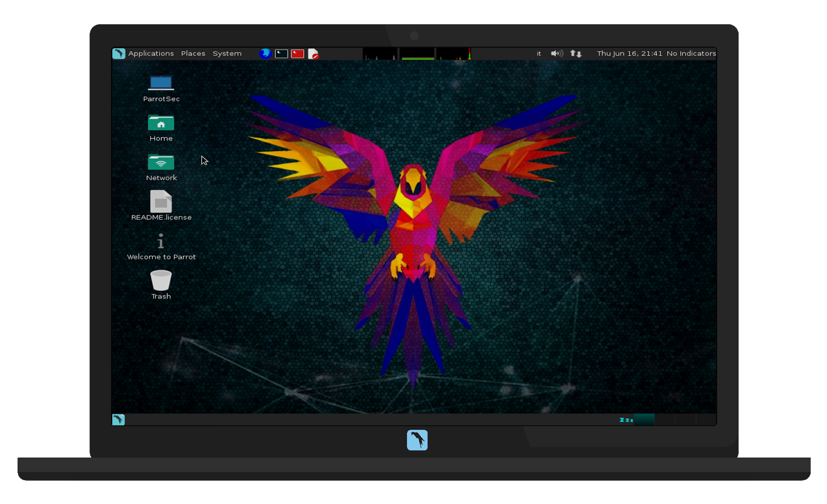Click the network up/down arrows icon
Image resolution: width=827 pixels, height=504 pixels.
point(576,53)
